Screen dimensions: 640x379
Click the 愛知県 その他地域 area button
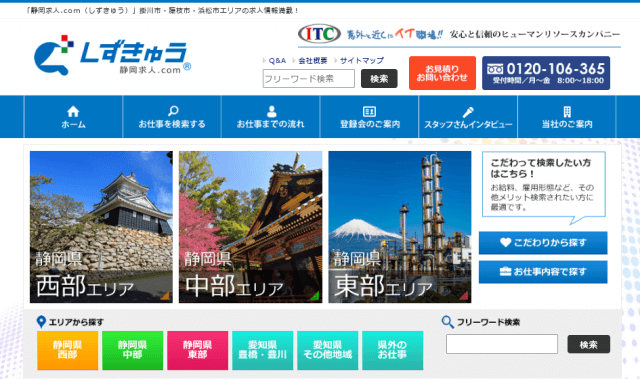(x=327, y=350)
